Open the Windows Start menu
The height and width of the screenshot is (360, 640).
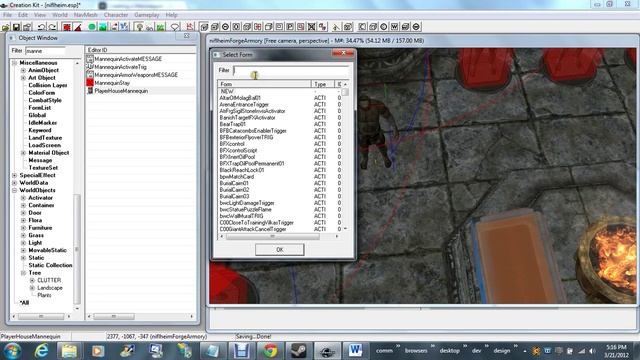pos(13,351)
